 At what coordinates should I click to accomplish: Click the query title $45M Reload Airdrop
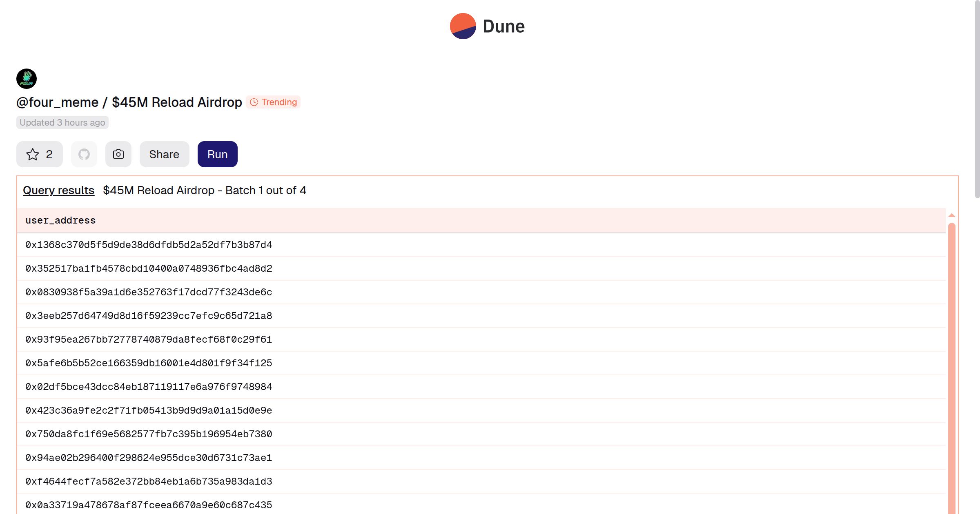tap(177, 102)
